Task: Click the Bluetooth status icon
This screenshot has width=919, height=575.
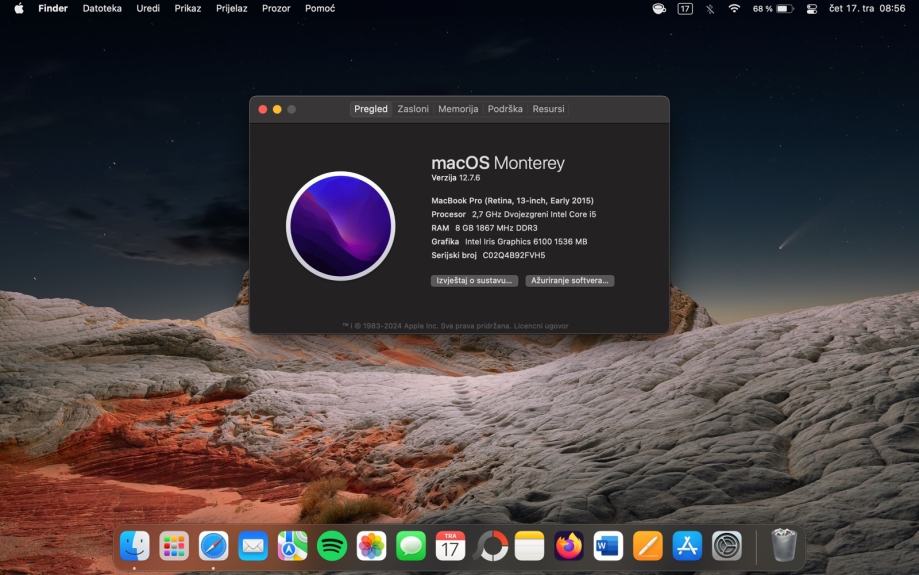Action: tap(710, 8)
